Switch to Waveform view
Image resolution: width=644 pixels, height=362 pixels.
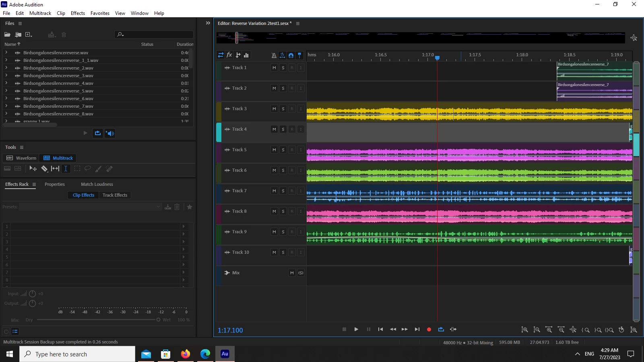(x=21, y=158)
